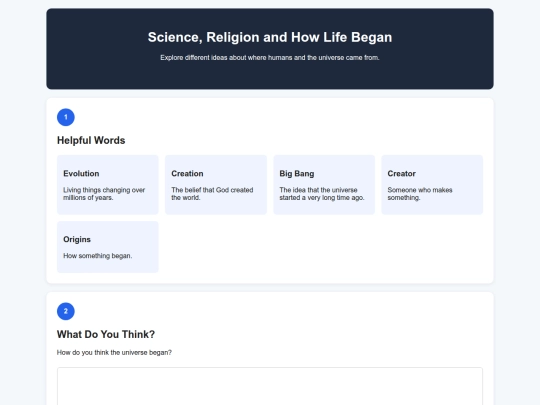This screenshot has width=540, height=405.
Task: Select the Big Bang word card
Action: 324,185
